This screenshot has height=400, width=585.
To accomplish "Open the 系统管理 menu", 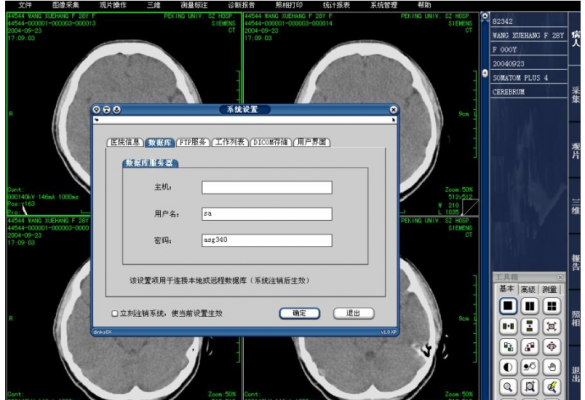I will click(x=384, y=5).
